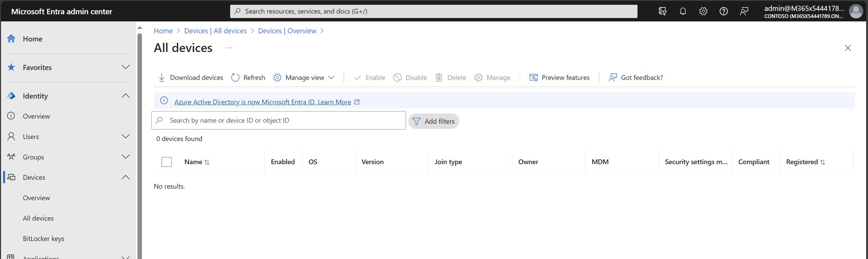Viewport: 868px width, 259px height.
Task: Open Cloud Shell / portal menu icon in header
Action: click(x=662, y=11)
